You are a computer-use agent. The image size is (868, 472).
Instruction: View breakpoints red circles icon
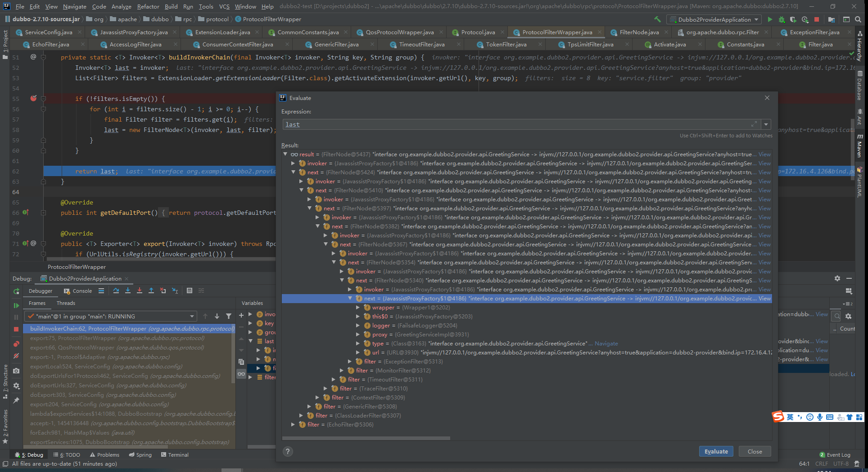16,344
